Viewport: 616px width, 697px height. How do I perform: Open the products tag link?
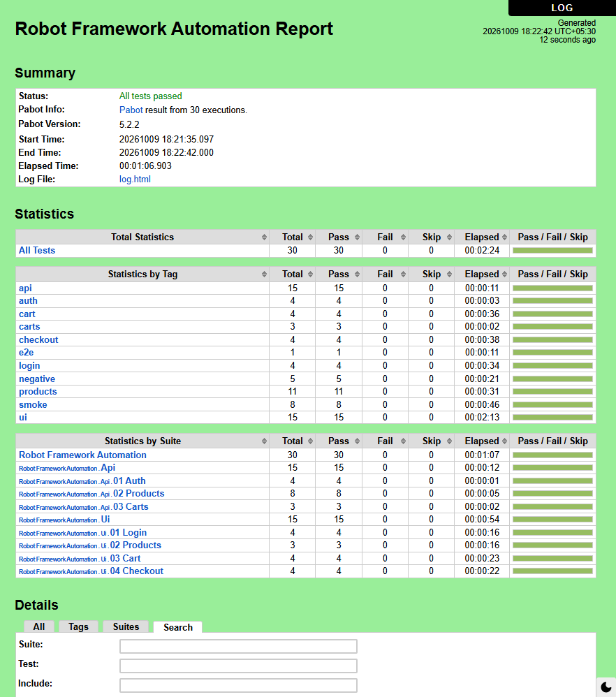(x=38, y=392)
